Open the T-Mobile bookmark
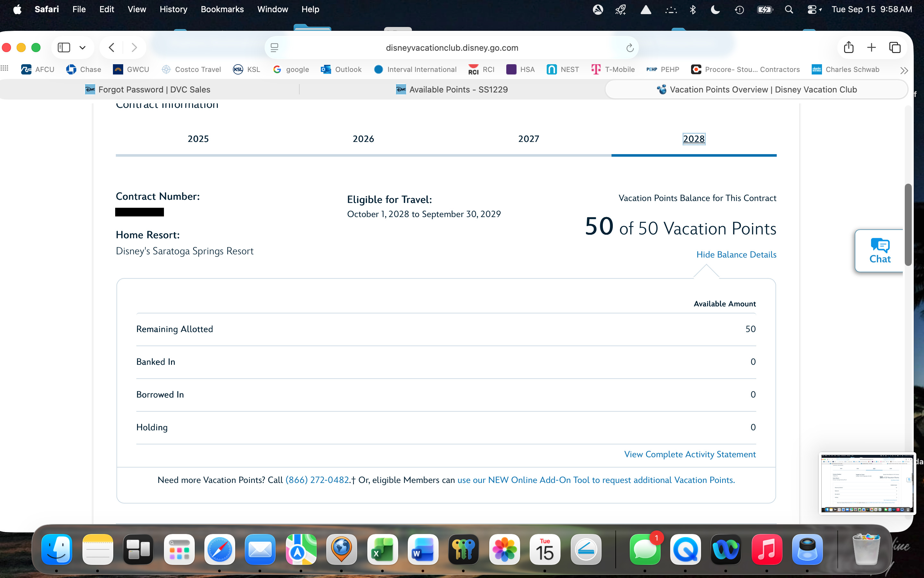The image size is (924, 578). [x=613, y=69]
